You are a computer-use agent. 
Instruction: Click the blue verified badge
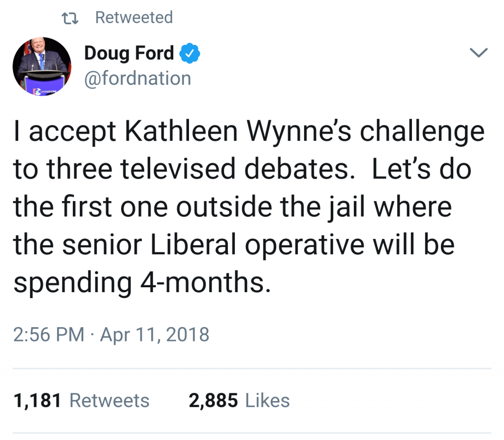click(189, 53)
